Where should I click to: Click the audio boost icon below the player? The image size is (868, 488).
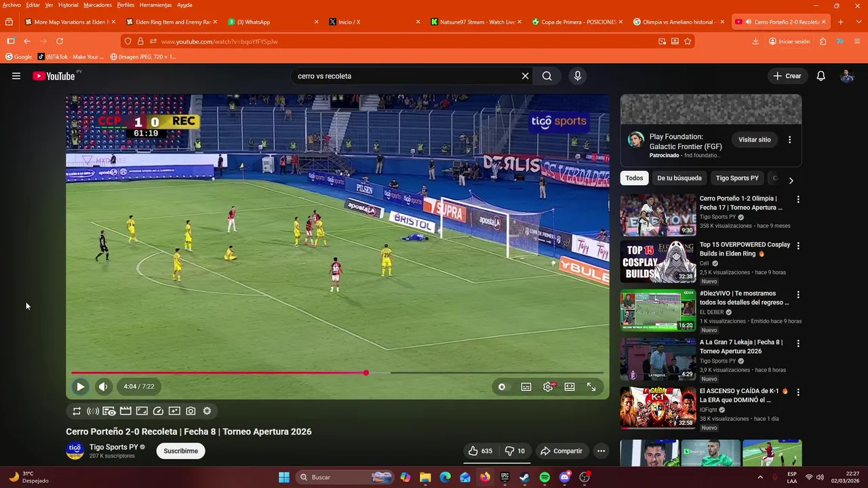(x=93, y=411)
